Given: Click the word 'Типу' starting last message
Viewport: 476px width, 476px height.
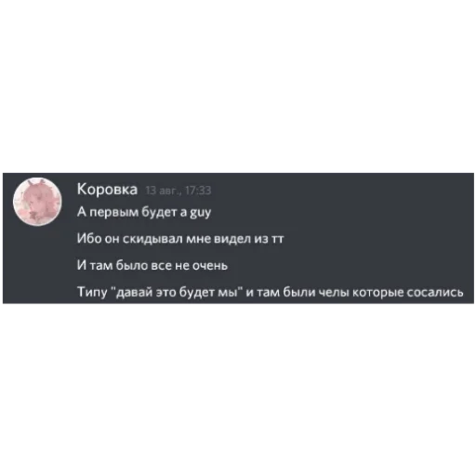Looking at the screenshot, I should [x=92, y=292].
